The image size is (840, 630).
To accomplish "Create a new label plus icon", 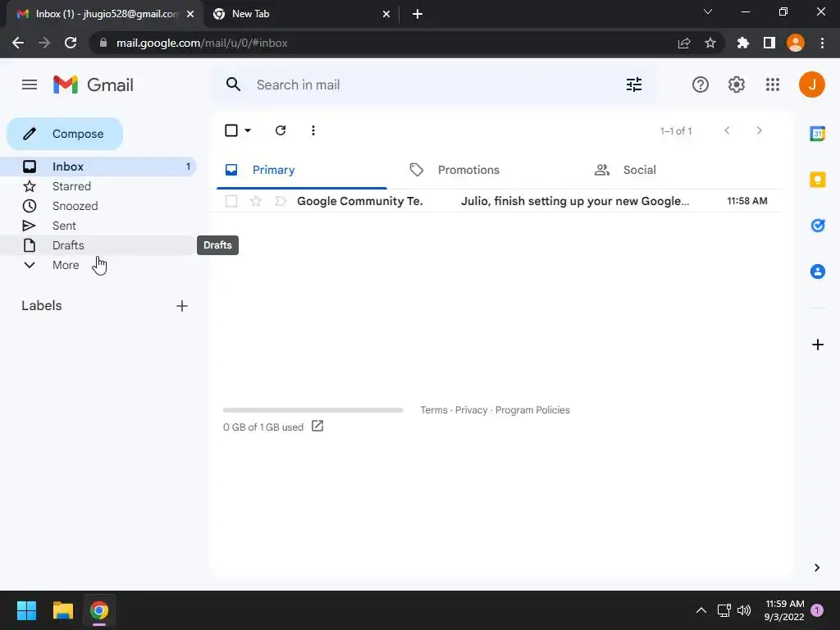I will 182,306.
